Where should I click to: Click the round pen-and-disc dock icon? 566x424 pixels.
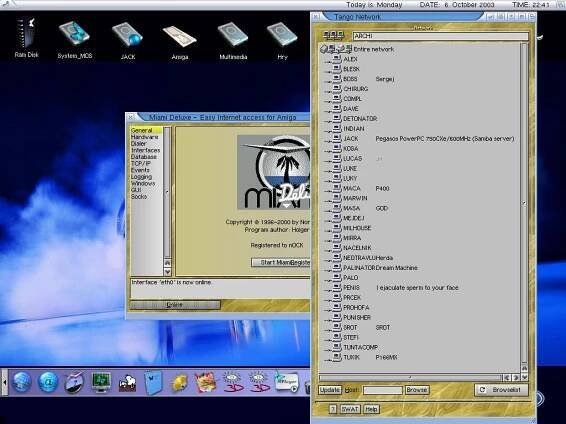(x=74, y=383)
